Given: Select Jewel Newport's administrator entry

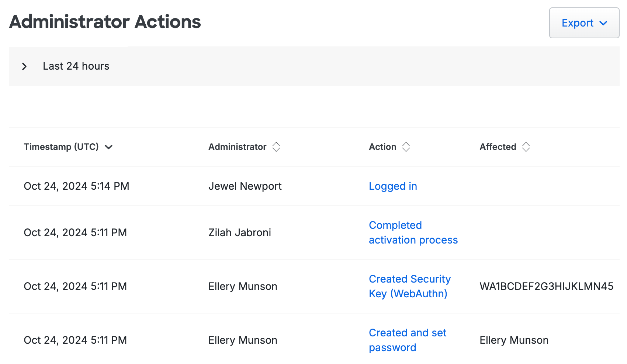Looking at the screenshot, I should coord(245,186).
